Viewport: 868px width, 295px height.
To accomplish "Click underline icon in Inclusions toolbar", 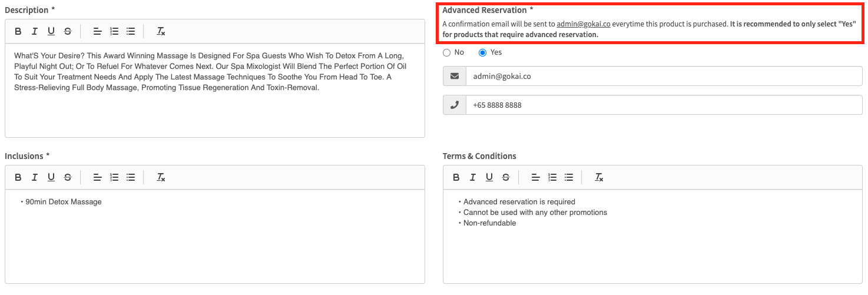I will [51, 177].
